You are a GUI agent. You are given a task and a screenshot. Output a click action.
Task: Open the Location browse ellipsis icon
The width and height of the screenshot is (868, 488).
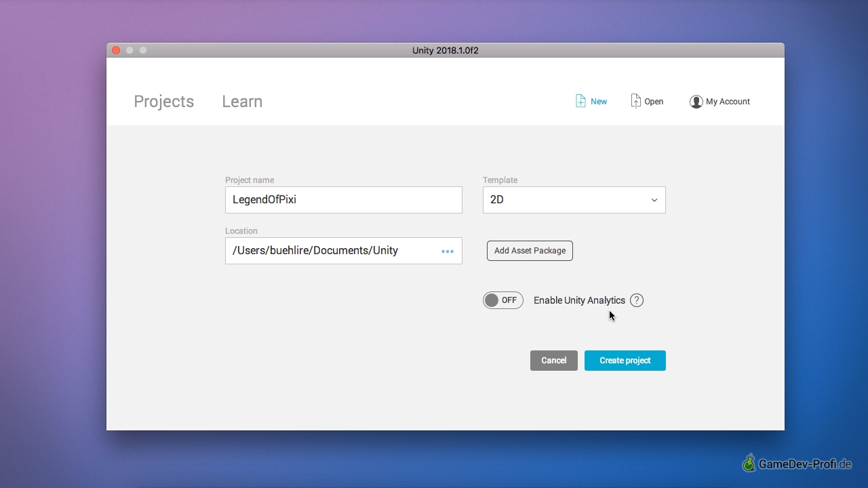pos(448,251)
